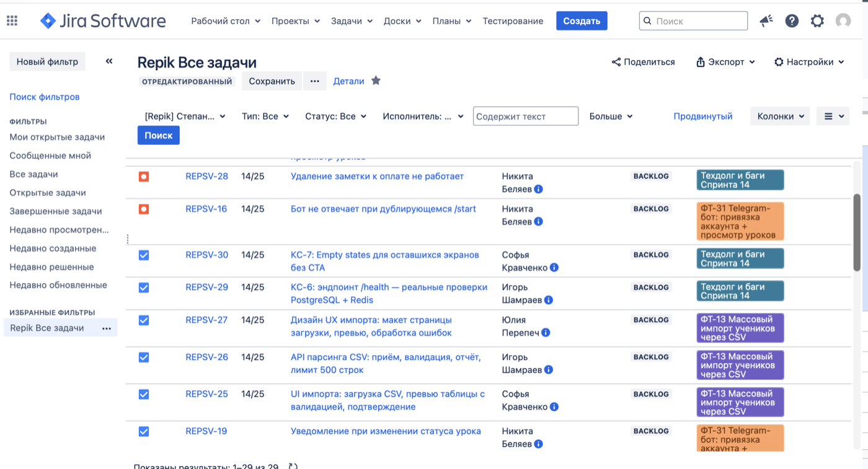Viewport: 868px width, 469px height.
Task: Click the task type checkbox icon for REPSV-29
Action: [x=144, y=287]
